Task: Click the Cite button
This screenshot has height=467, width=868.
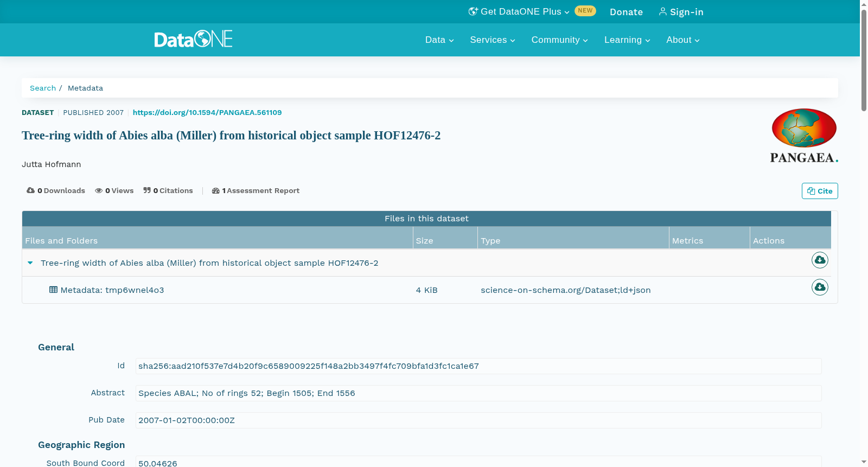Action: [x=820, y=191]
